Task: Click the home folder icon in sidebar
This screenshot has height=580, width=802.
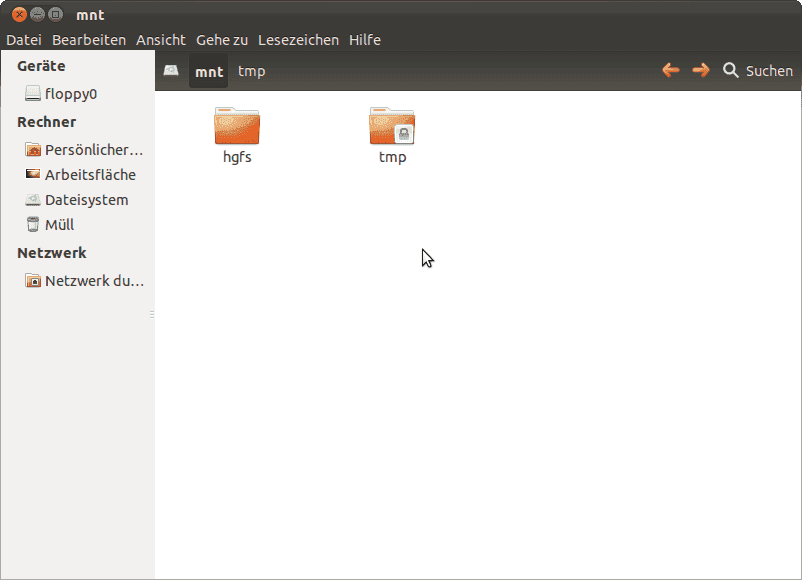Action: pyautogui.click(x=33, y=149)
